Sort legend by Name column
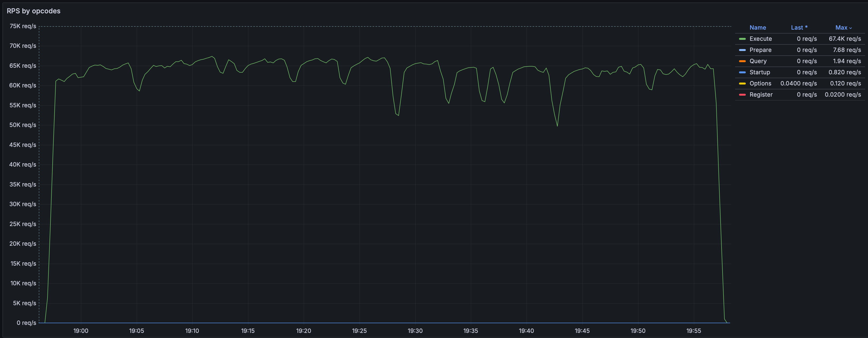Viewport: 868px width, 338px height. 757,28
